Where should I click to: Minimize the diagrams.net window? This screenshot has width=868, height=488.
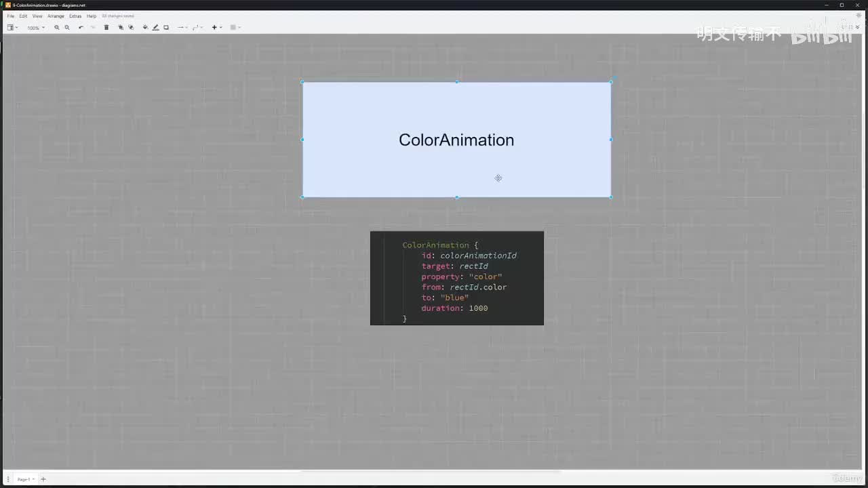coord(827,5)
